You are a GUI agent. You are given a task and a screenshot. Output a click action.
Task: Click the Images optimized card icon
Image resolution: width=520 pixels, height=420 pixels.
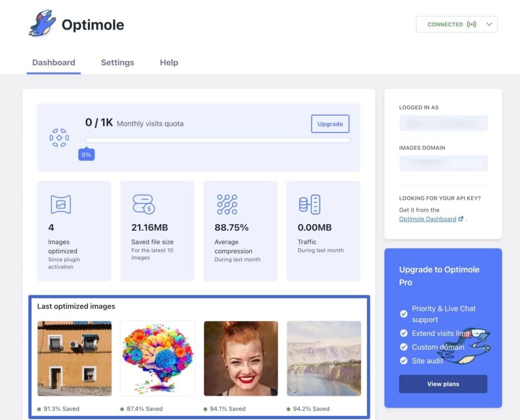61,204
